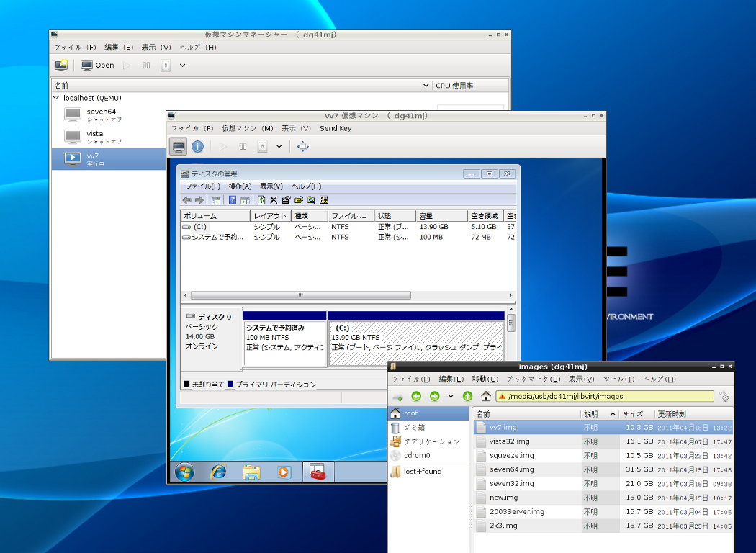Open ツール(T) menu in images file manager
Screen dimensions: 756x553
point(618,379)
